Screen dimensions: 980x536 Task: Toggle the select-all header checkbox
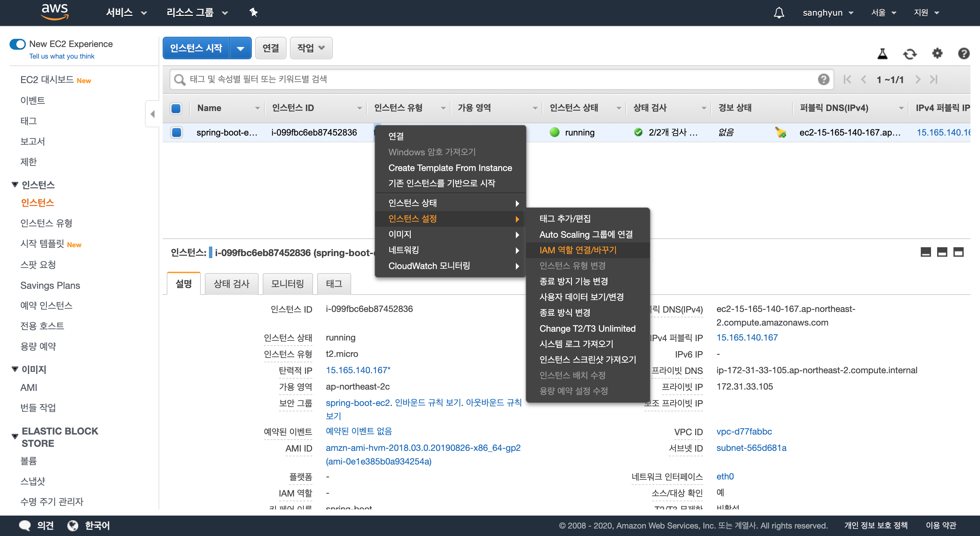(176, 108)
